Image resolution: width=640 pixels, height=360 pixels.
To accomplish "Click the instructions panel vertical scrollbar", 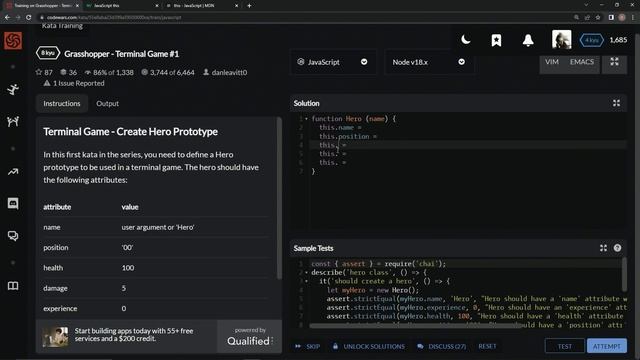I will pyautogui.click(x=279, y=198).
